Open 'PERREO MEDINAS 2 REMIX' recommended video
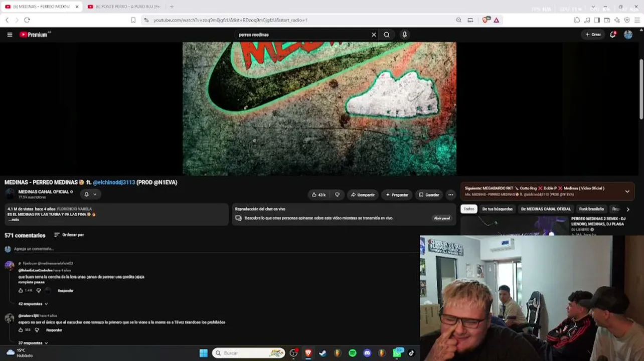The width and height of the screenshot is (644, 361). [598, 221]
